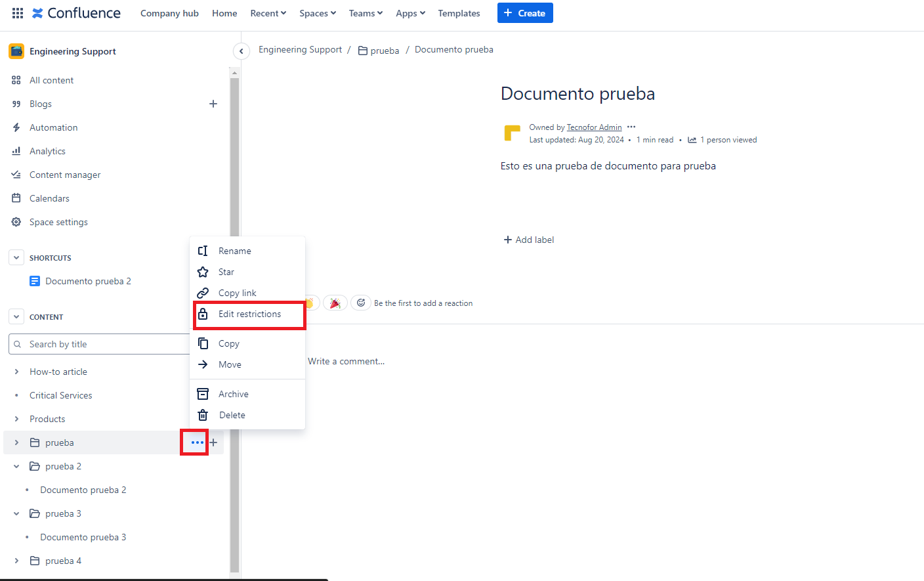Viewport: 924px width, 581px height.
Task: Click the blue Create button
Action: click(525, 13)
